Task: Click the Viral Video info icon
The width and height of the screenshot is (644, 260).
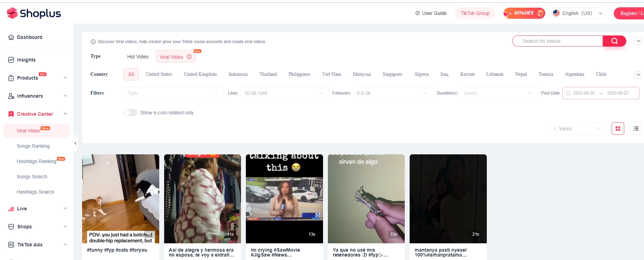Action: (189, 57)
